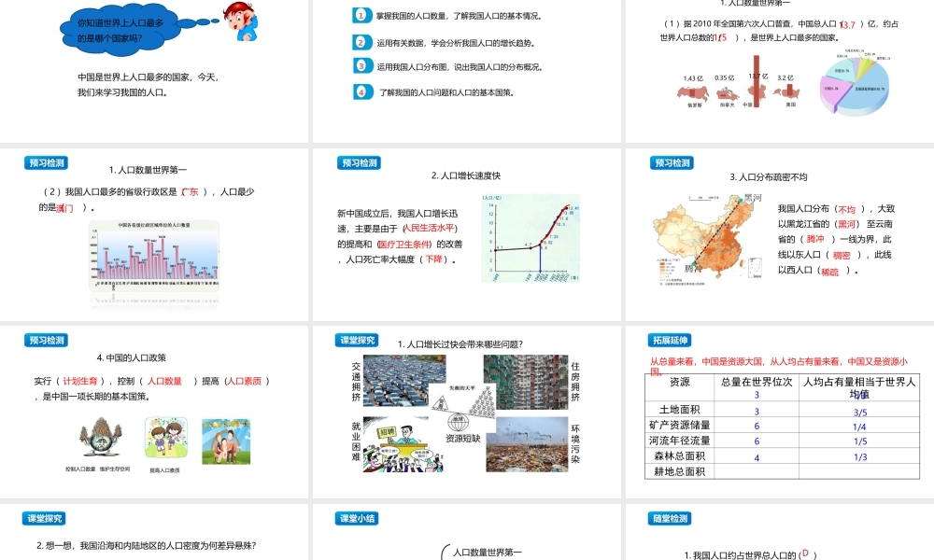Select the provincial population bar chart

[154, 255]
